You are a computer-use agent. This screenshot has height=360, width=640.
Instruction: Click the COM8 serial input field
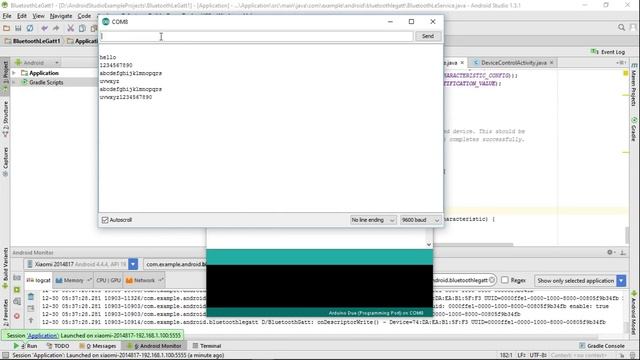pyautogui.click(x=257, y=36)
